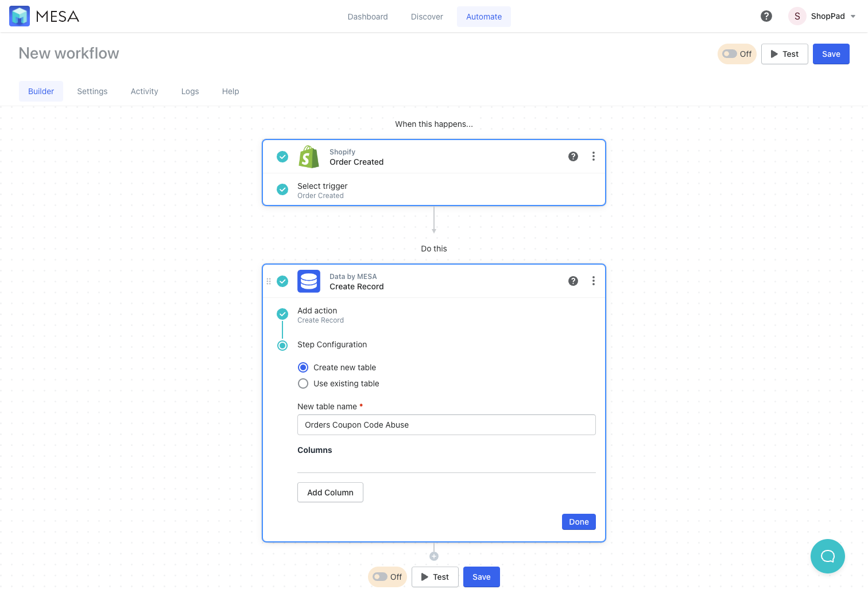Click the Step Configuration label
This screenshot has height=597, width=868.
point(332,344)
